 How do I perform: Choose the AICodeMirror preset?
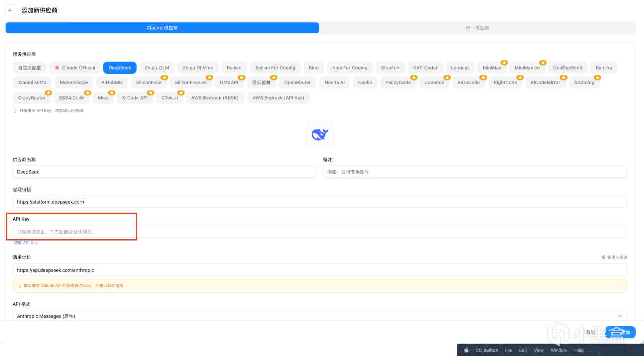pos(545,83)
